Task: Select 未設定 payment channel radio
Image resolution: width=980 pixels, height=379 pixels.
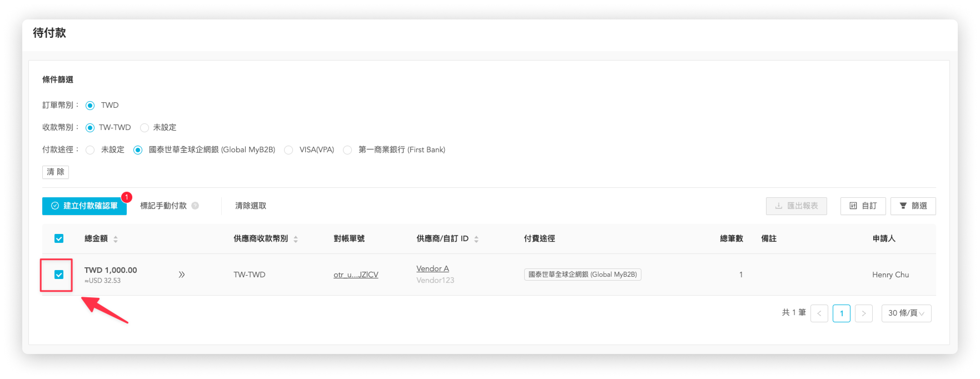Action: [90, 150]
